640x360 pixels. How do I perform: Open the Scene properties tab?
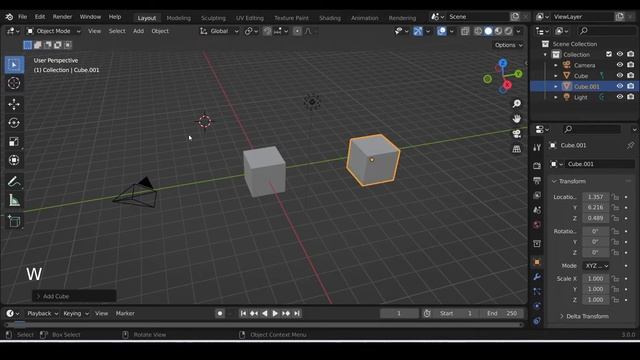(537, 210)
